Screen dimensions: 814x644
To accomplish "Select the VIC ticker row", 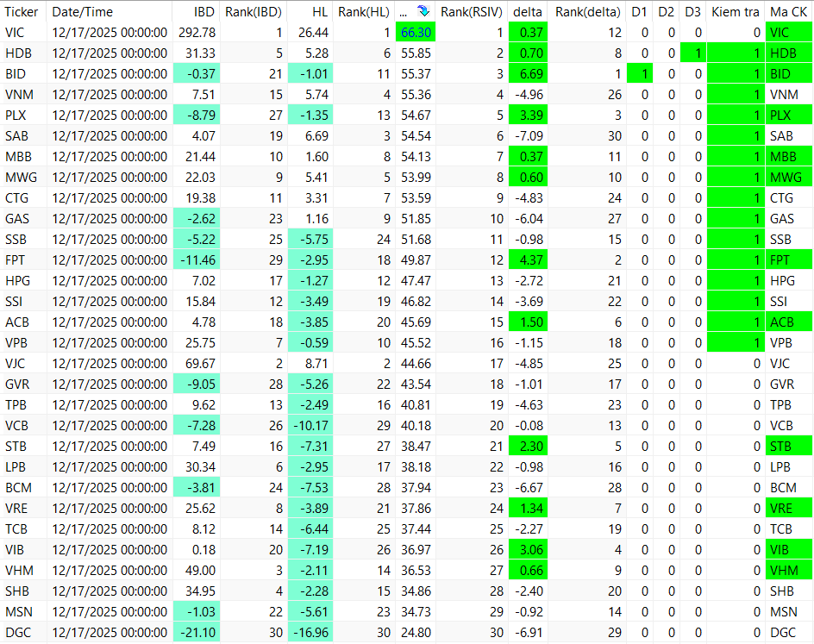I will tap(406, 33).
